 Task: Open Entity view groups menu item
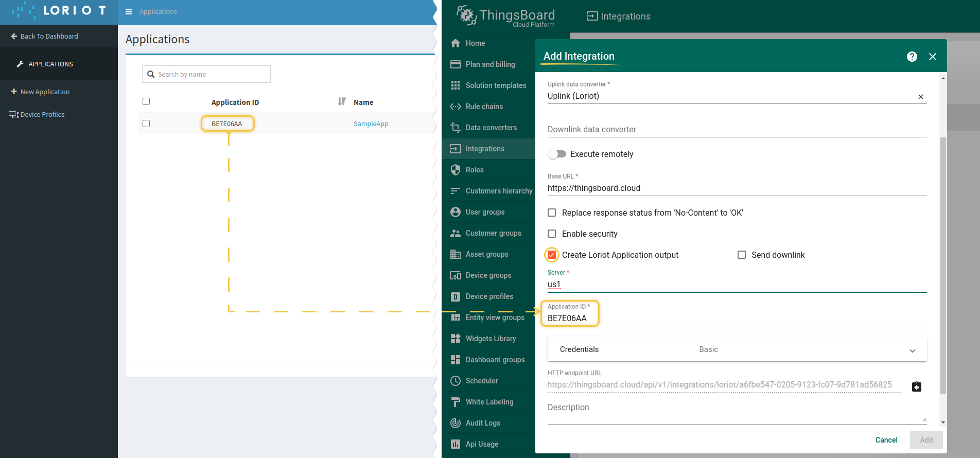[x=488, y=318]
